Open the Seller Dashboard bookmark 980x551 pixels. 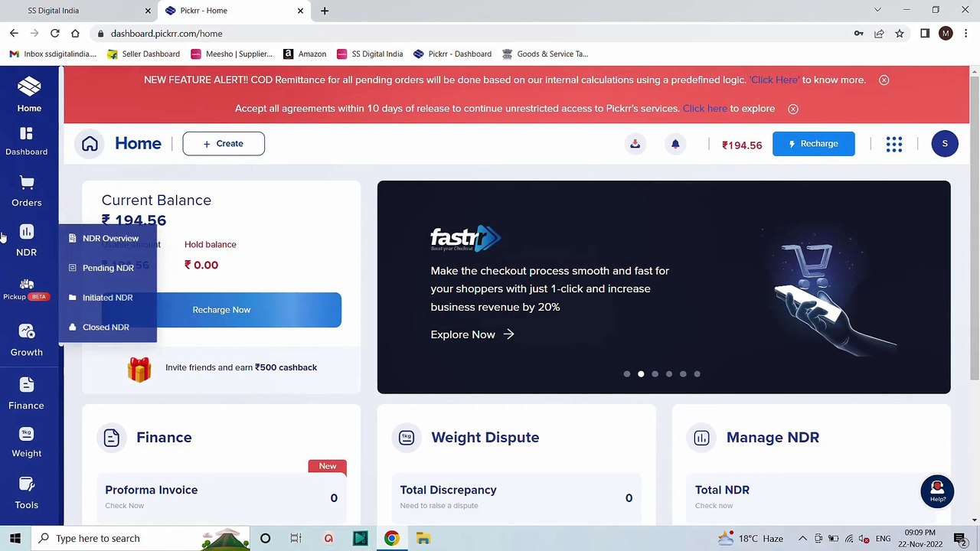(x=143, y=54)
